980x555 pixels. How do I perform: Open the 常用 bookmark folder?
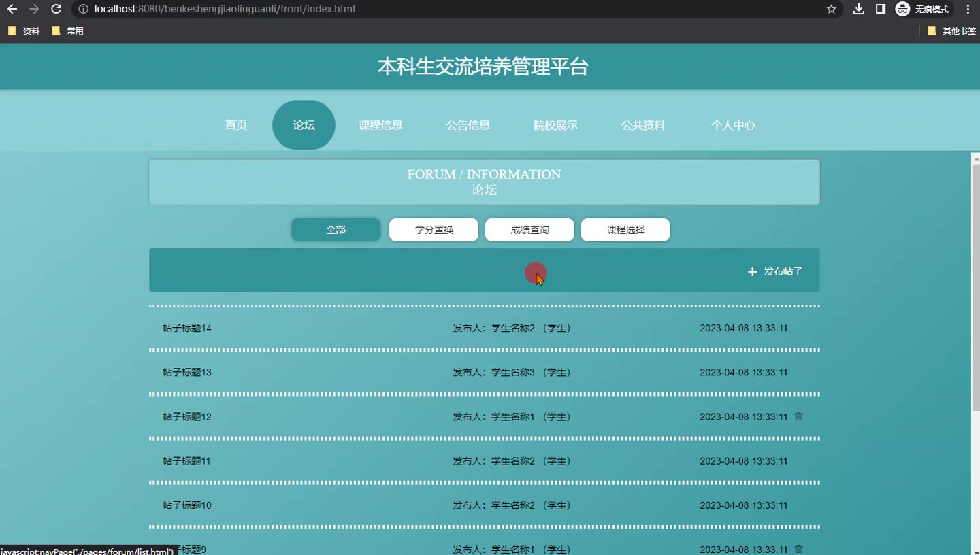pyautogui.click(x=68, y=31)
